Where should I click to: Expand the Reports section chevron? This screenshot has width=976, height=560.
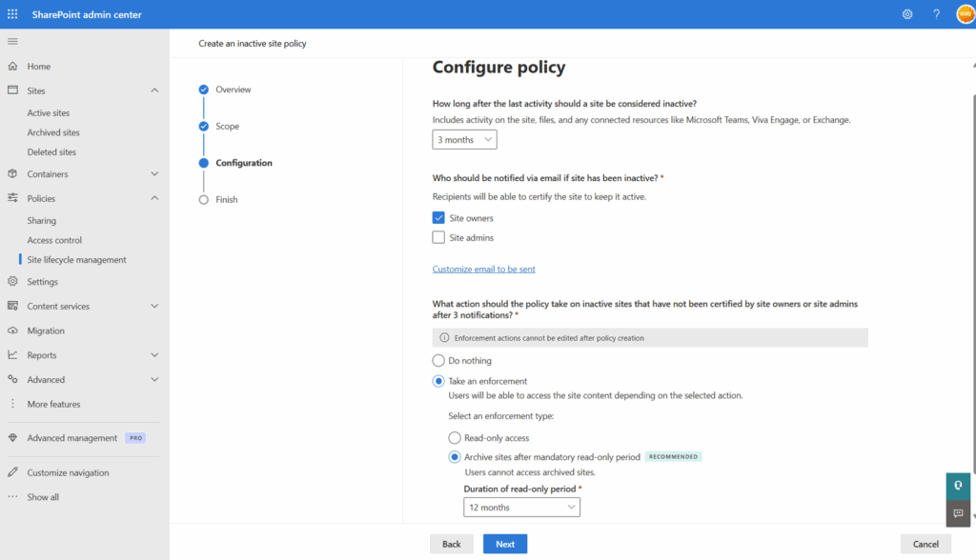154,355
